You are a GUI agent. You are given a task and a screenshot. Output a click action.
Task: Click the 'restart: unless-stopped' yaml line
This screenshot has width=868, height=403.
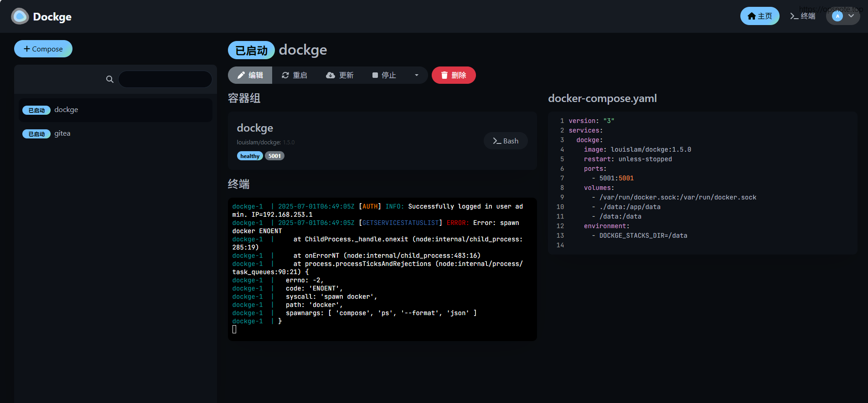coord(628,159)
